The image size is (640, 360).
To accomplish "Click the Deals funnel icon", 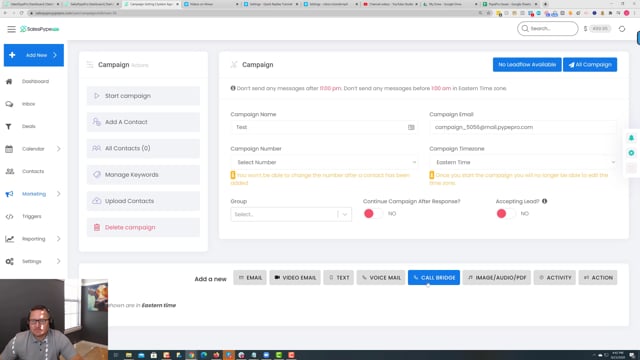I will (9, 127).
